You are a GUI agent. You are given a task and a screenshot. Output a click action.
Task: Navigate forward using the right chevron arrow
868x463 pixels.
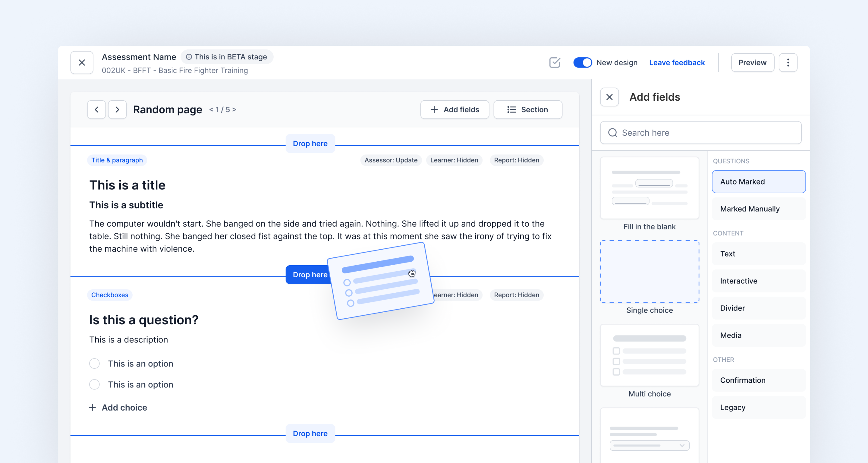point(117,109)
